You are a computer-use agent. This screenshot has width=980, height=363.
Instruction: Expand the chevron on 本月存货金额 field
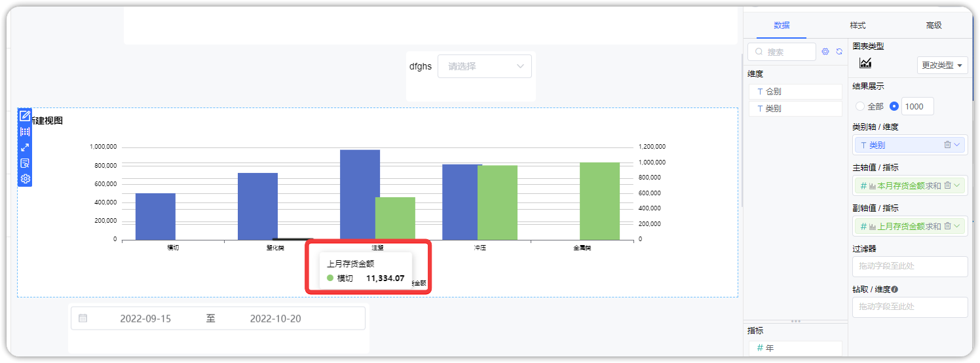[958, 185]
